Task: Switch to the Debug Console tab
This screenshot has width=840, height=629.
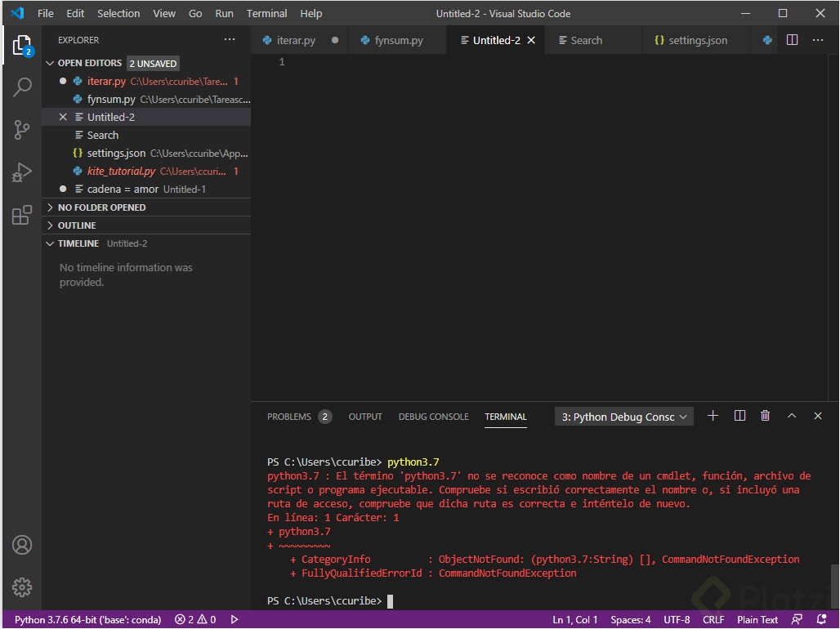Action: (x=433, y=417)
